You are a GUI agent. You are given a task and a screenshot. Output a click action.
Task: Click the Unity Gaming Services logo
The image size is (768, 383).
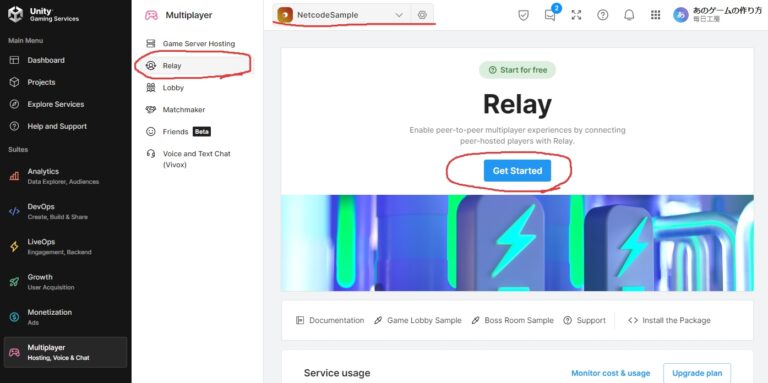coord(43,15)
